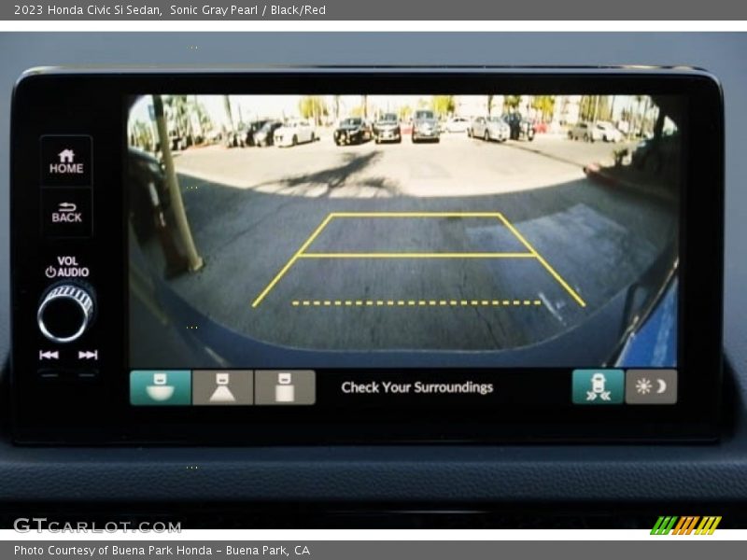Tap the rear camera video feed
The width and height of the screenshot is (747, 560).
(403, 231)
